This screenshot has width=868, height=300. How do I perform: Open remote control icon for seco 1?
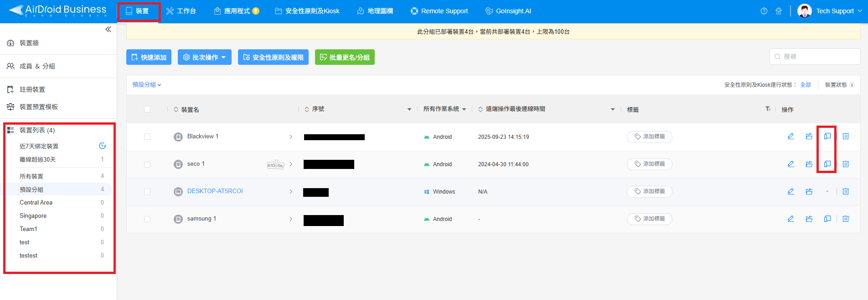pos(827,164)
